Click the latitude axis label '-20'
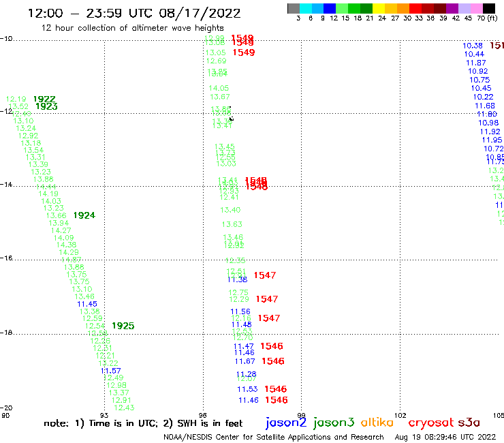The height and width of the screenshot is (443, 504). (6, 408)
